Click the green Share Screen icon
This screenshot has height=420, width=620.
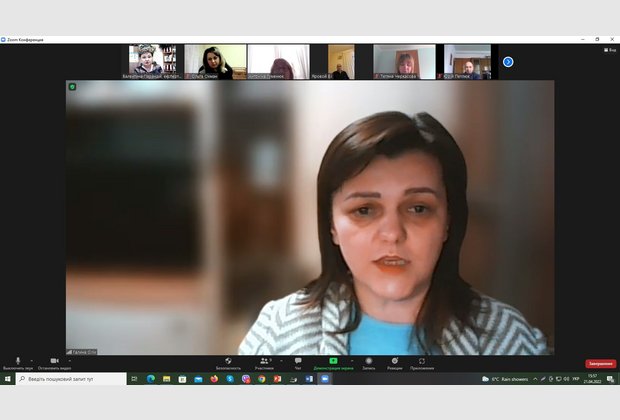(333, 360)
